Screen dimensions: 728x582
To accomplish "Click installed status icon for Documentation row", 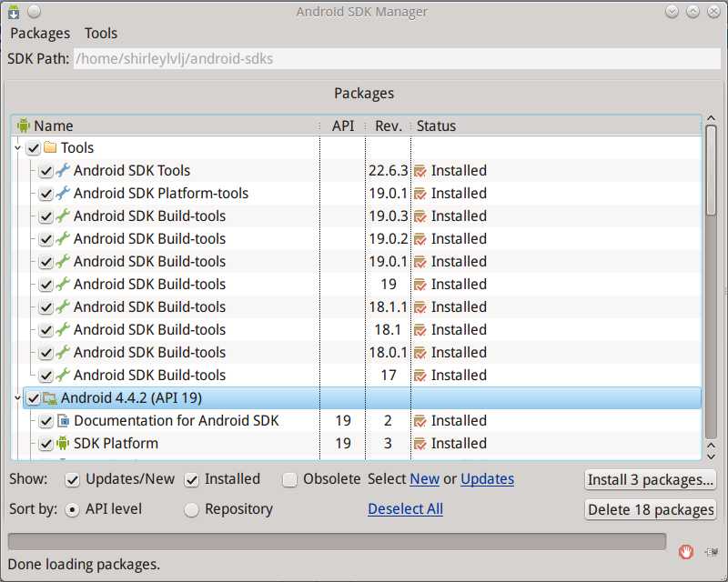I will pos(420,421).
